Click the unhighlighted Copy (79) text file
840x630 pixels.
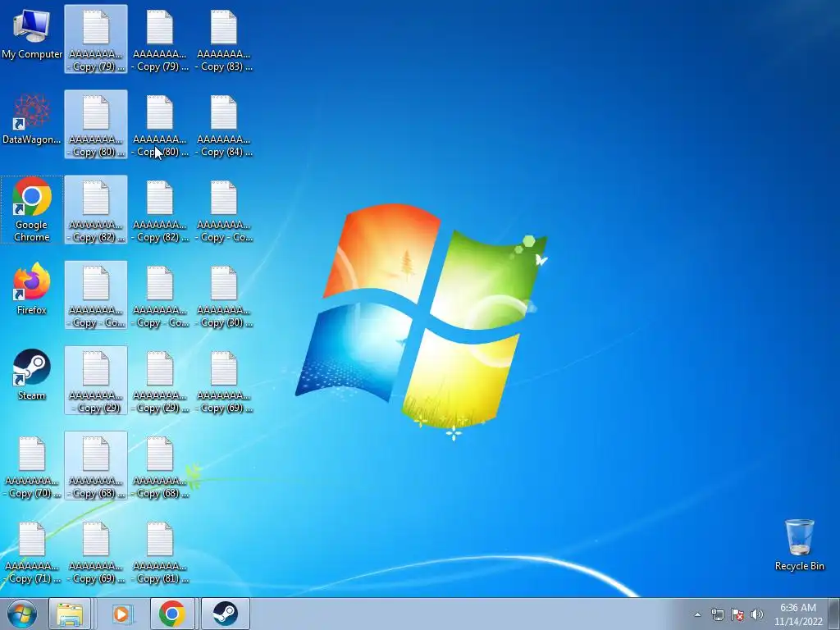[x=160, y=41]
